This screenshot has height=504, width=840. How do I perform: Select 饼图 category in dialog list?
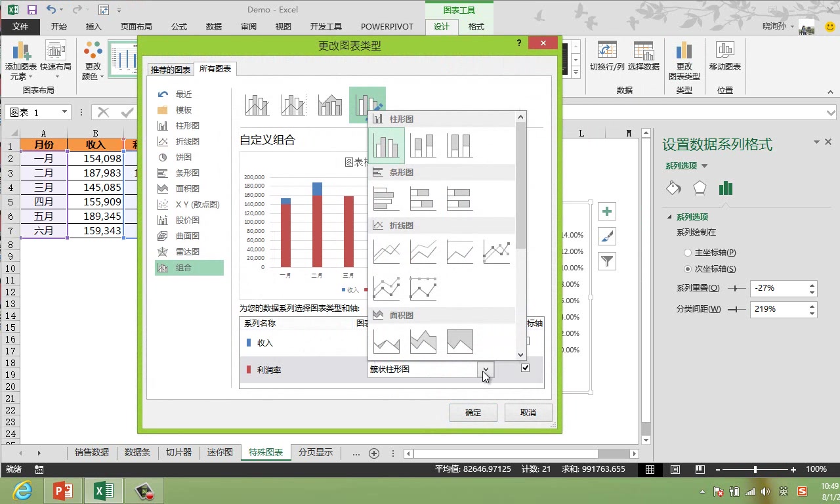pyautogui.click(x=189, y=157)
